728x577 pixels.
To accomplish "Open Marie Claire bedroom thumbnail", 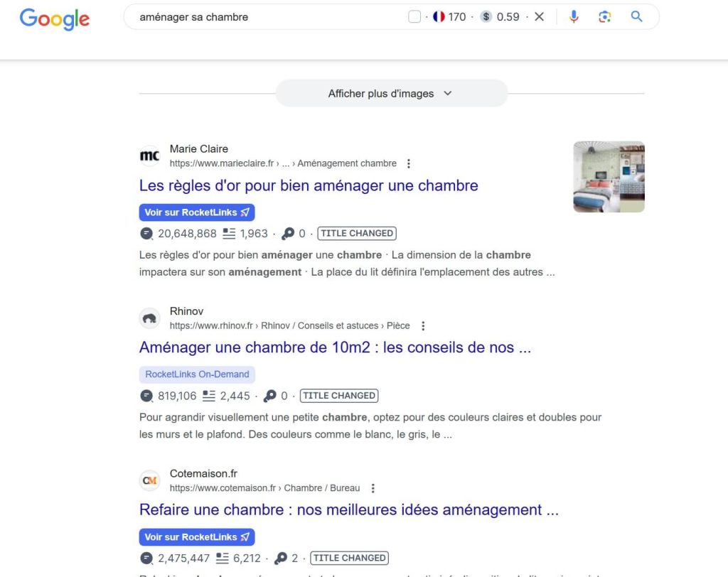I will pos(609,177).
